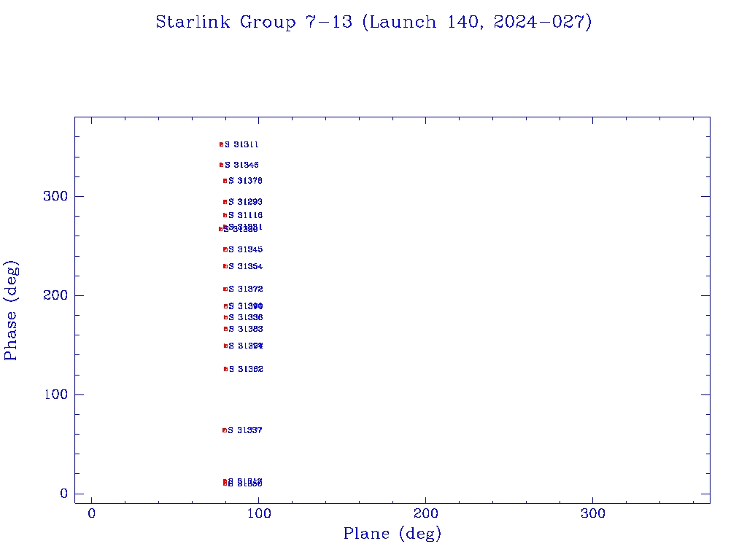The width and height of the screenshot is (747, 560).
Task: Click the satellite label 'S 31383'
Action: [246, 329]
